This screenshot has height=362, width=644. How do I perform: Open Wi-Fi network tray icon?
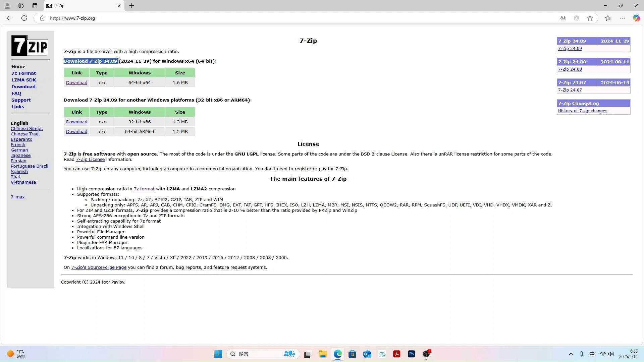(x=603, y=354)
